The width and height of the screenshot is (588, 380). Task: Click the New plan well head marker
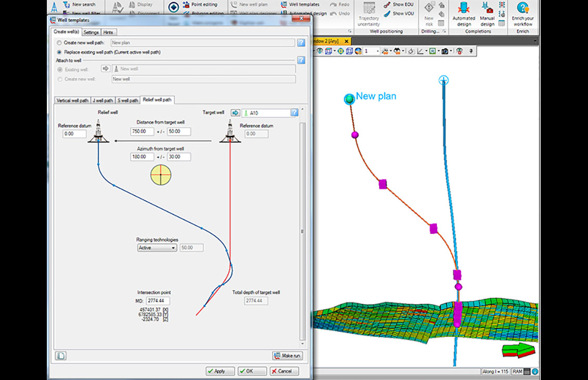click(x=350, y=99)
